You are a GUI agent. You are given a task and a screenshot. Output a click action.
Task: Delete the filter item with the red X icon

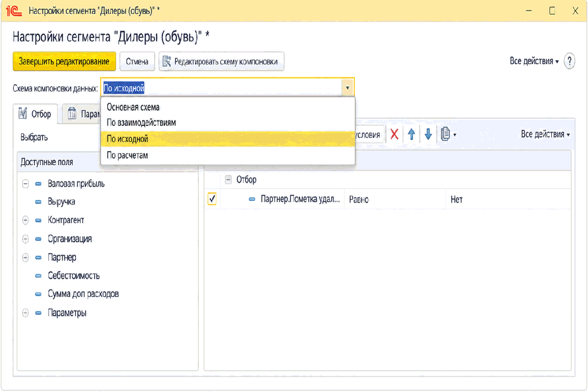[x=394, y=134]
